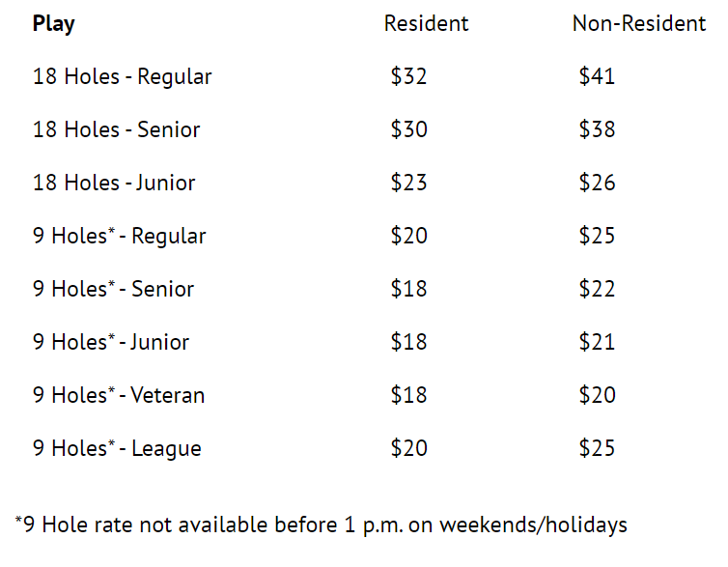Select the $22 non-resident 9-hole senior price
The width and height of the screenshot is (728, 567).
point(597,290)
